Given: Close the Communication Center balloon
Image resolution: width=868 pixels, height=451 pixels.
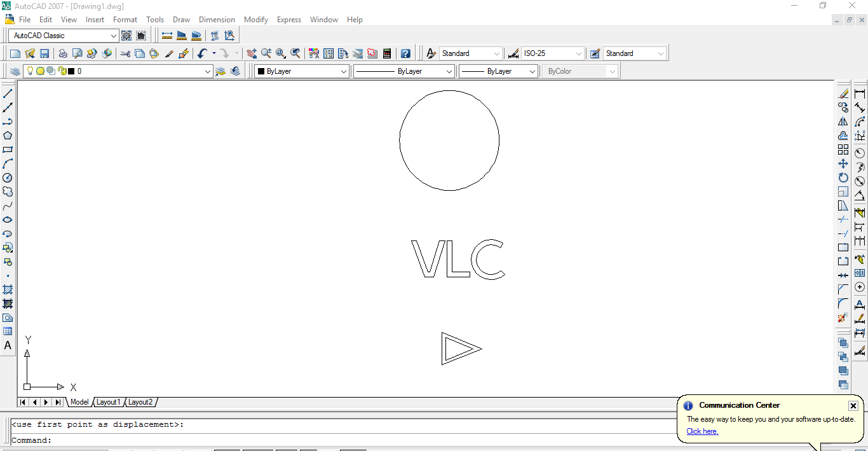Looking at the screenshot, I should 853,406.
